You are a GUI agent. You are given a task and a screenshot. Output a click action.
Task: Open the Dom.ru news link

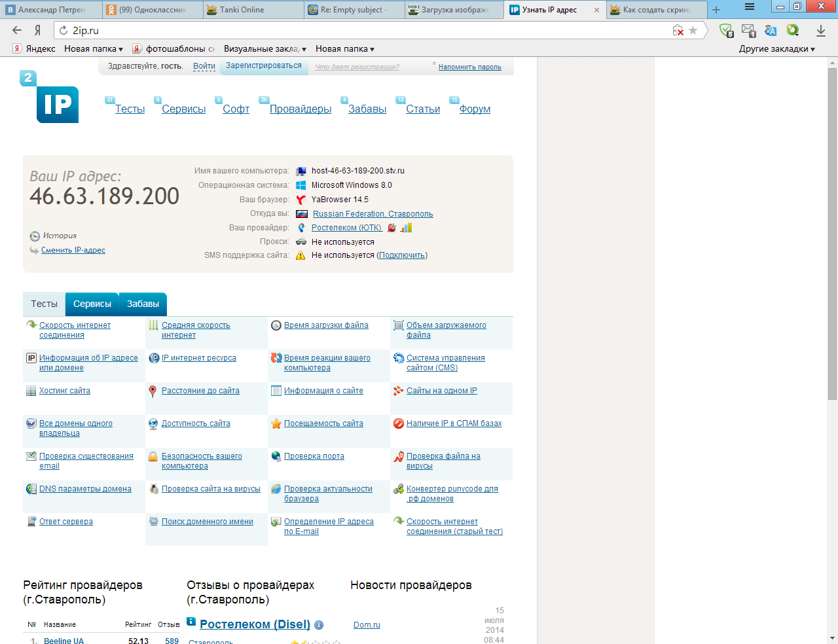tap(367, 625)
